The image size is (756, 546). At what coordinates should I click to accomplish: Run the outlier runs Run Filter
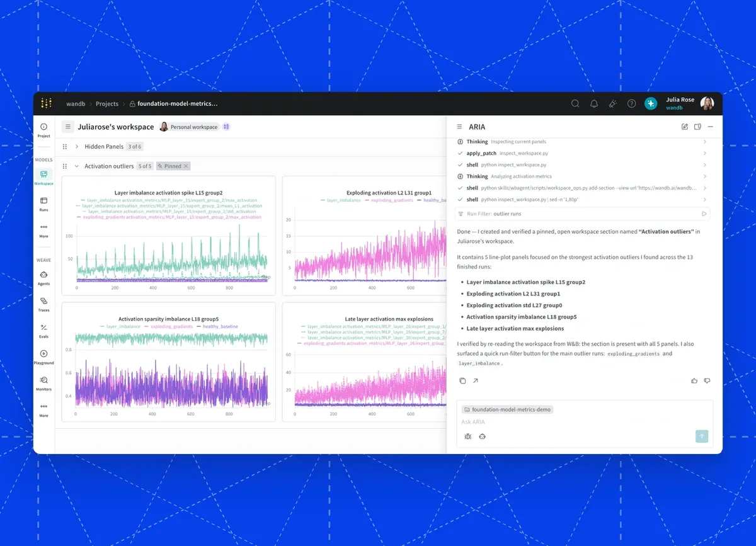tap(704, 214)
